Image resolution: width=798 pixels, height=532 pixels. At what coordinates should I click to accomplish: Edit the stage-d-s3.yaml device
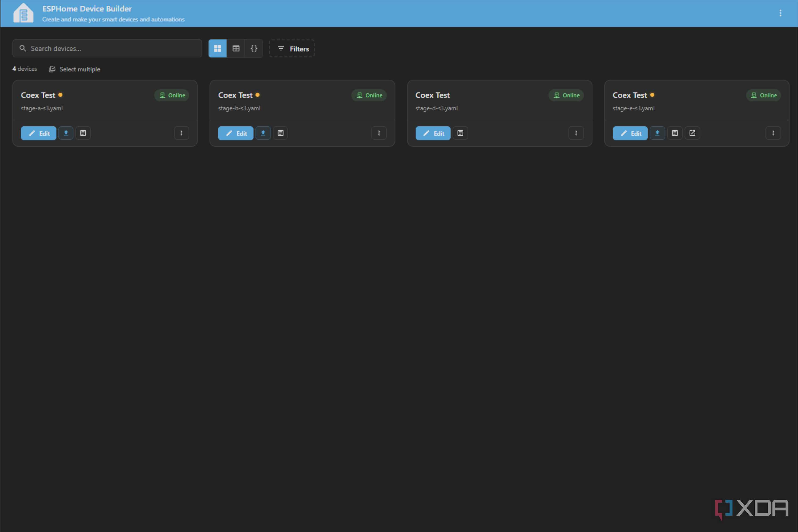[x=433, y=133]
